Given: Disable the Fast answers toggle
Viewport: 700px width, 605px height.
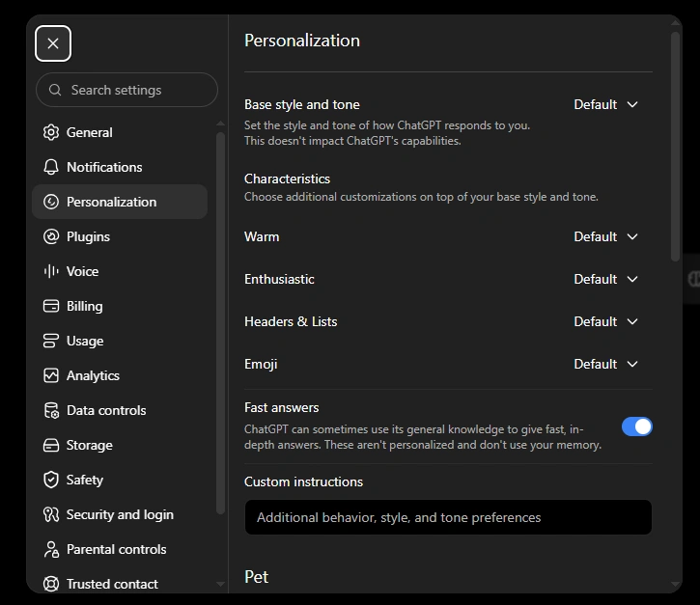Looking at the screenshot, I should pyautogui.click(x=637, y=426).
